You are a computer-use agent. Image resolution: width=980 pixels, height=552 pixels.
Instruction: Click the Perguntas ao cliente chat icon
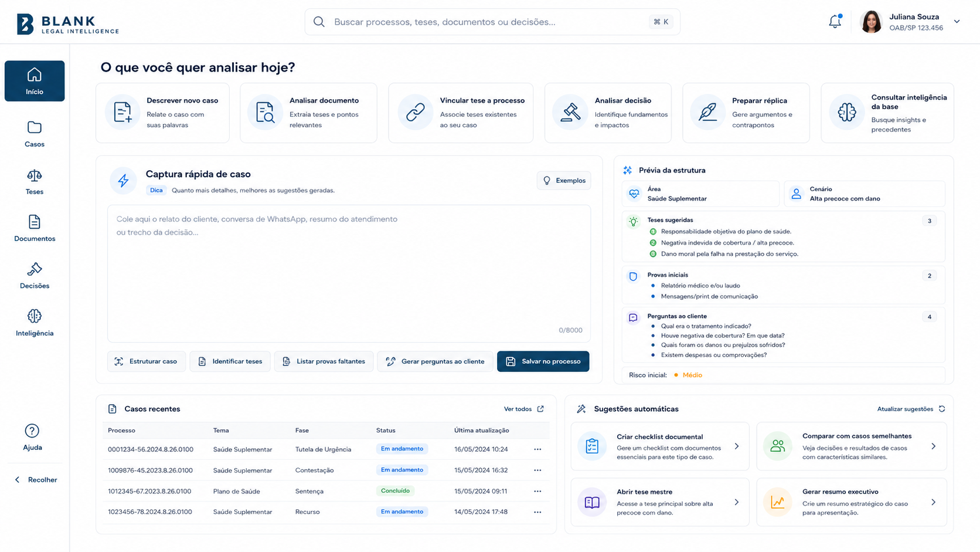[x=633, y=317]
